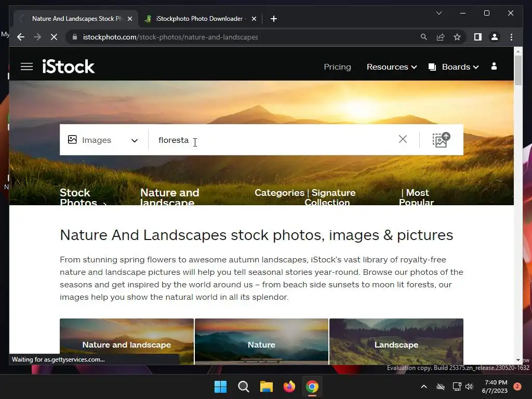Open the Landscape category thumbnail
Viewport: 532px width, 399px height.
[x=396, y=341]
